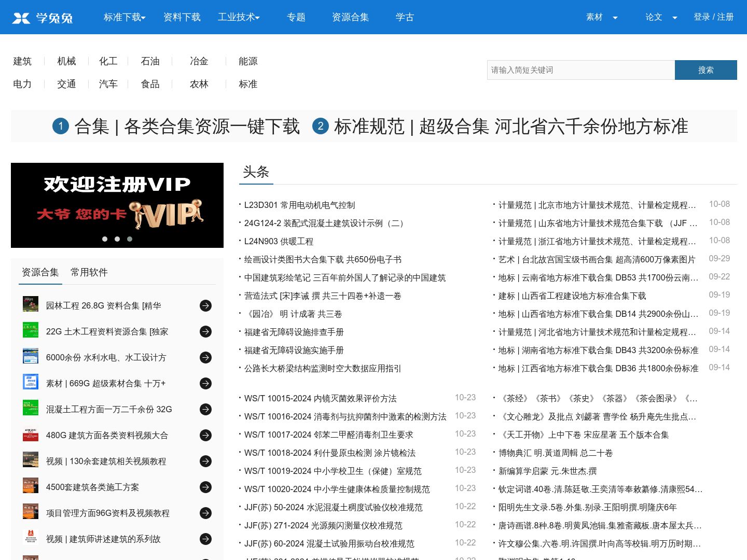Click thumbnail beside 4500套建筑各类施工方案
The height and width of the screenshot is (560, 747).
click(31, 485)
